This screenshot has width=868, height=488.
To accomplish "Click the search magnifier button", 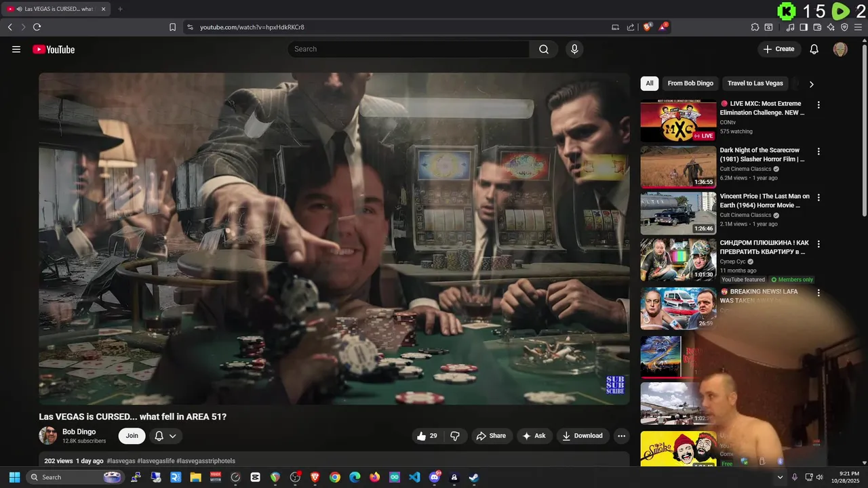I will [x=544, y=49].
